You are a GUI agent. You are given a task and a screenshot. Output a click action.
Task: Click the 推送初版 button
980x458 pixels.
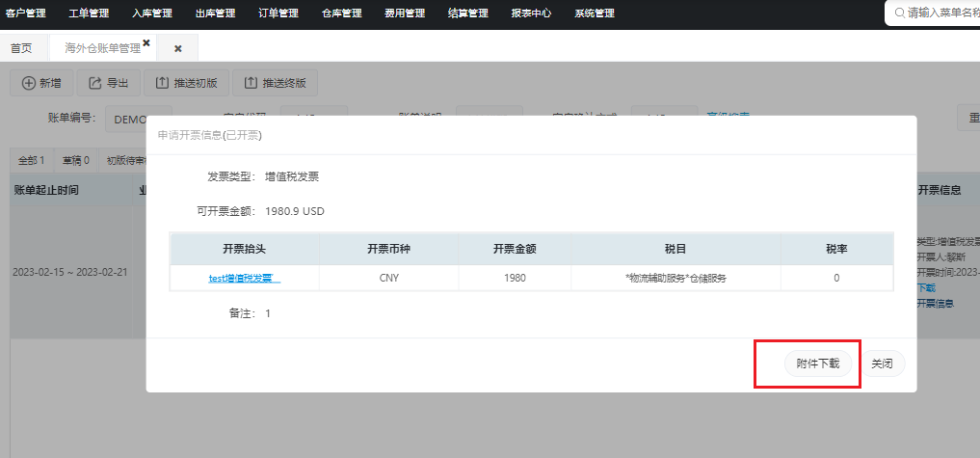click(x=187, y=83)
